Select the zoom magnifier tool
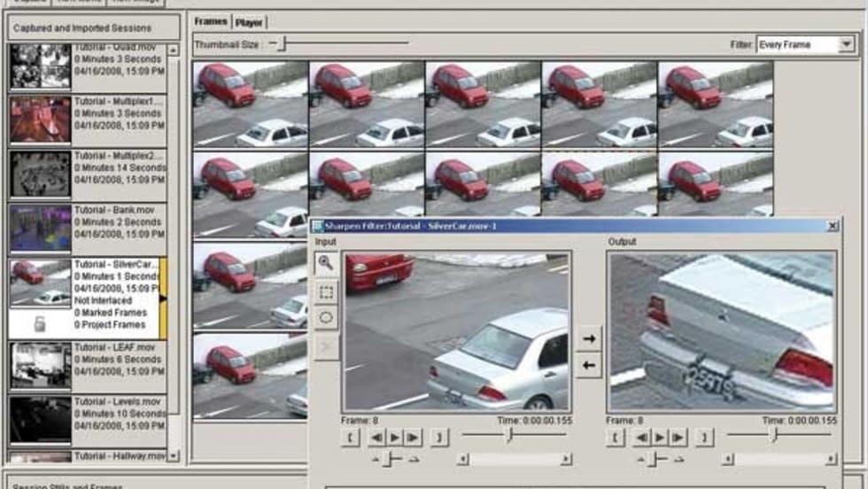This screenshot has width=868, height=489. click(x=325, y=263)
